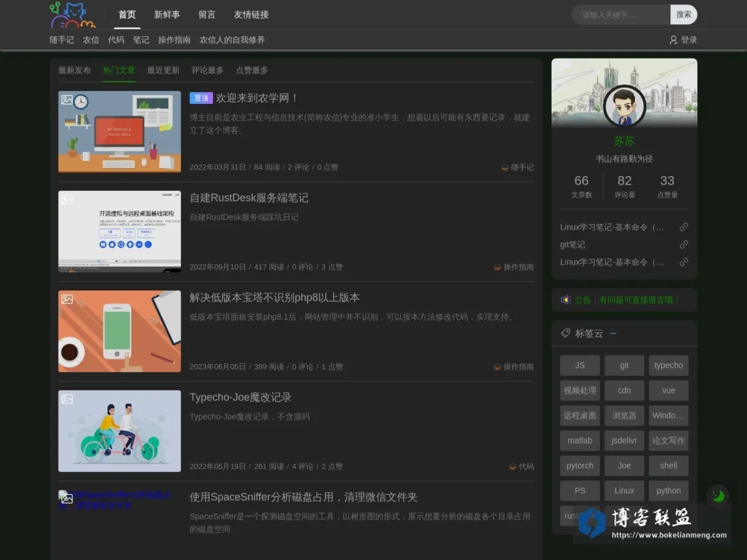Screen dimensions: 747x560
Task: Click the category icon beside 操作指南 on RustDesk post
Action: point(497,267)
